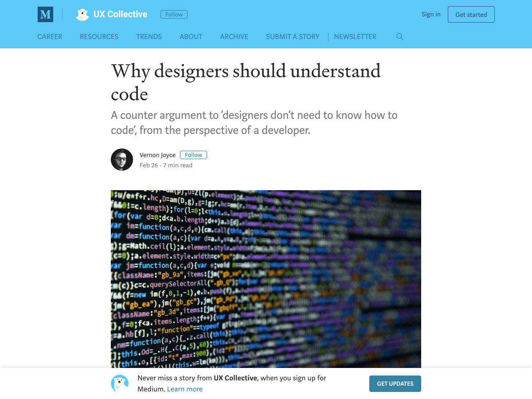This screenshot has height=399, width=532.
Task: Click the code screen hero image
Action: (266, 279)
